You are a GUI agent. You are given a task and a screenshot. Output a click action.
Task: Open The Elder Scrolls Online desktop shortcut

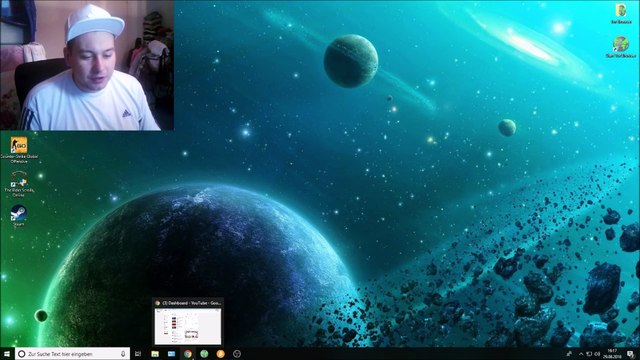19,183
